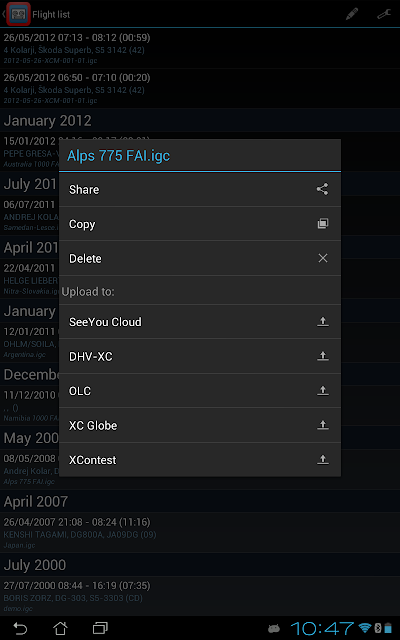Tap the share icon in the Share row
This screenshot has width=400, height=640.
322,189
